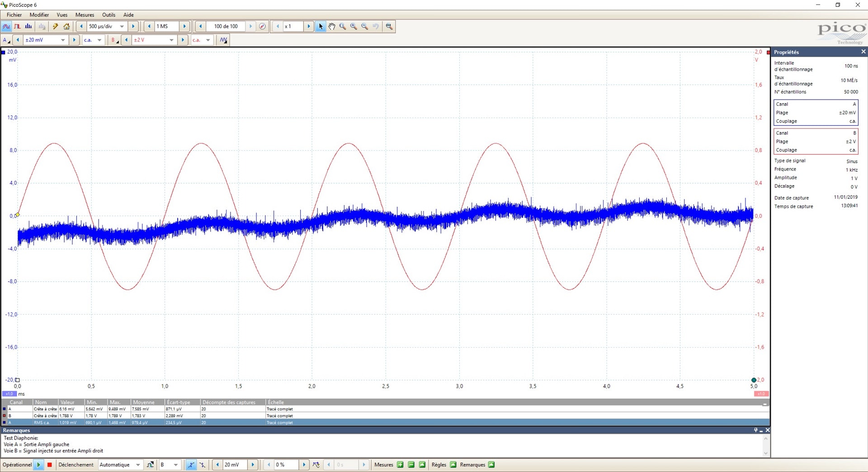Open Channel A ±20 mV range dropdown
This screenshot has height=472, width=868.
coord(63,40)
